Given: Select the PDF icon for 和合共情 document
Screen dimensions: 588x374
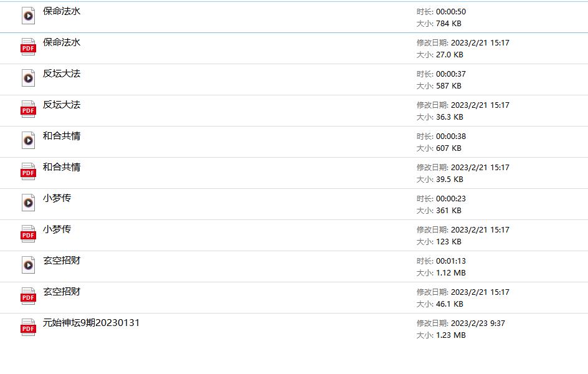Looking at the screenshot, I should coord(29,172).
